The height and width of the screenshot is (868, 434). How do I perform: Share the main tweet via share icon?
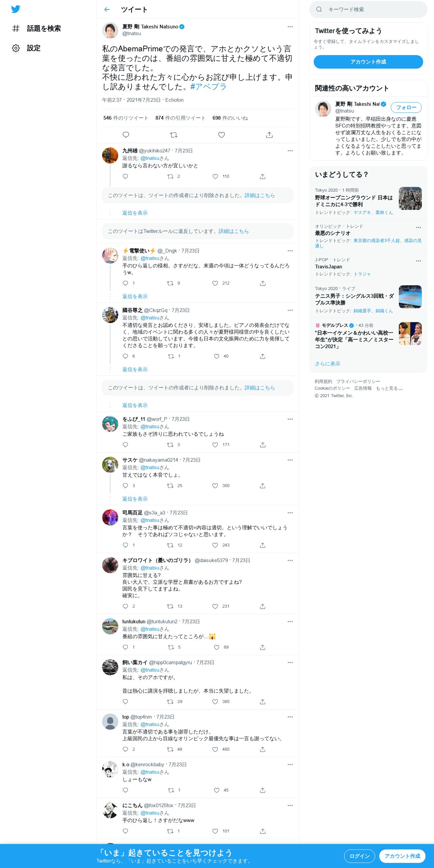point(269,135)
